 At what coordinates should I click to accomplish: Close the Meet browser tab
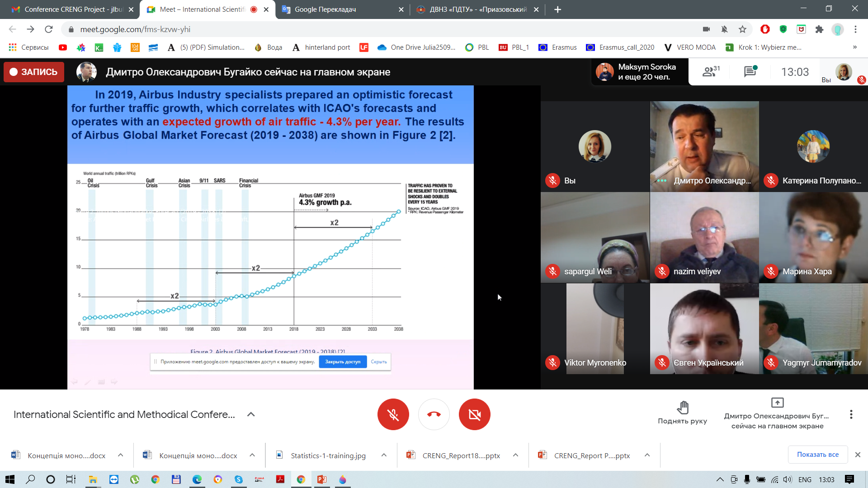pyautogui.click(x=266, y=9)
